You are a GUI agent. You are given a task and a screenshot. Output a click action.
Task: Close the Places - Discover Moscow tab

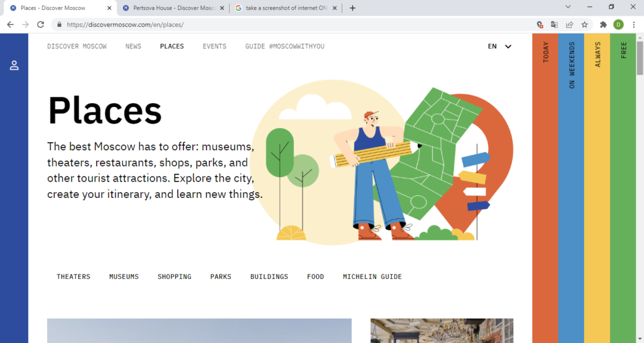(x=109, y=8)
